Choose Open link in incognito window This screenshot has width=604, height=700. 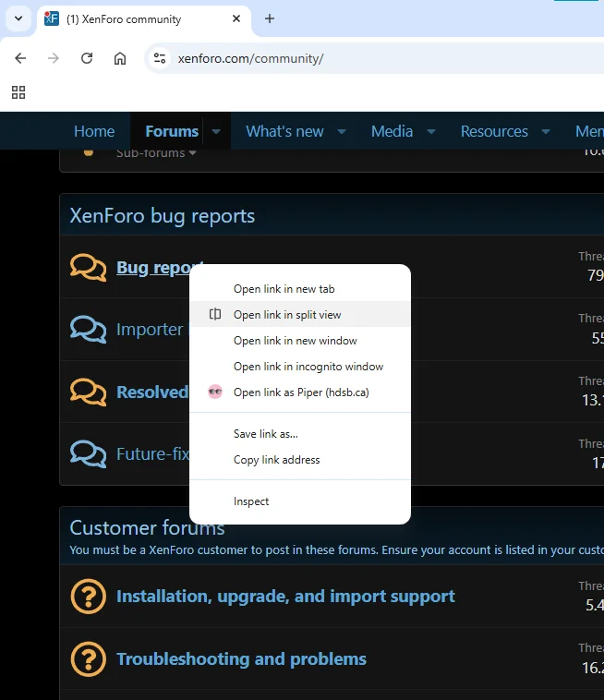point(308,367)
